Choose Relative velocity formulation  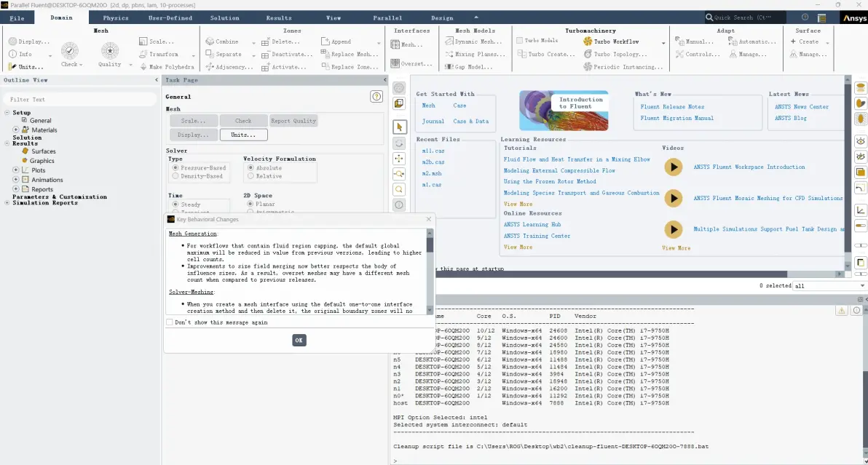click(250, 176)
